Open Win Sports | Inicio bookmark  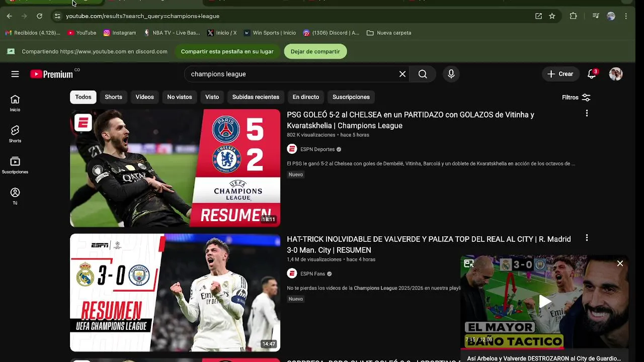pos(270,33)
